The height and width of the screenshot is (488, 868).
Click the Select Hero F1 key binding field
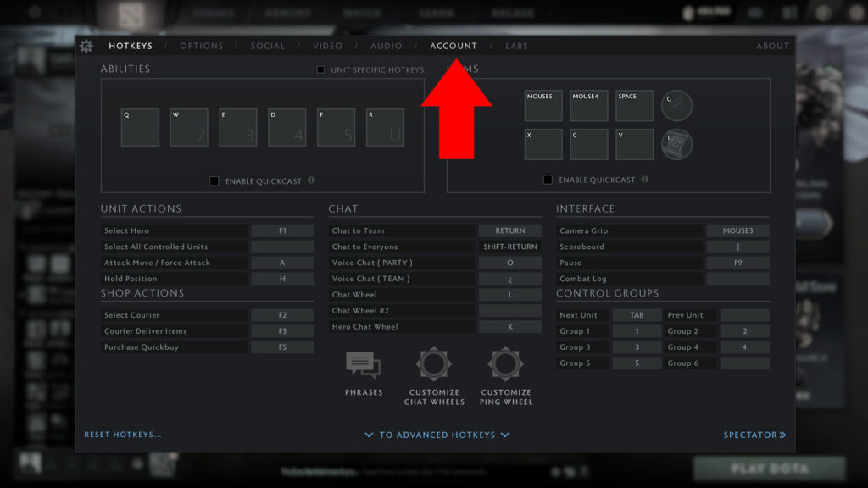[x=282, y=230]
